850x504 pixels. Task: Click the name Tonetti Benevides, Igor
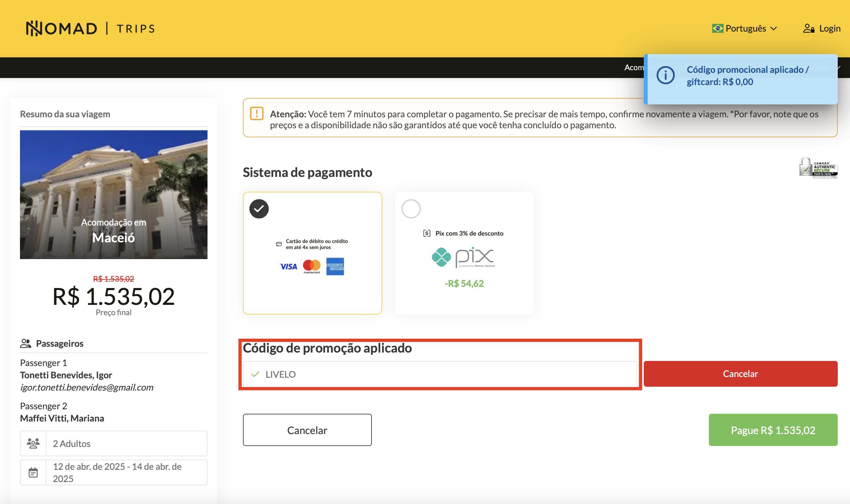click(x=66, y=375)
